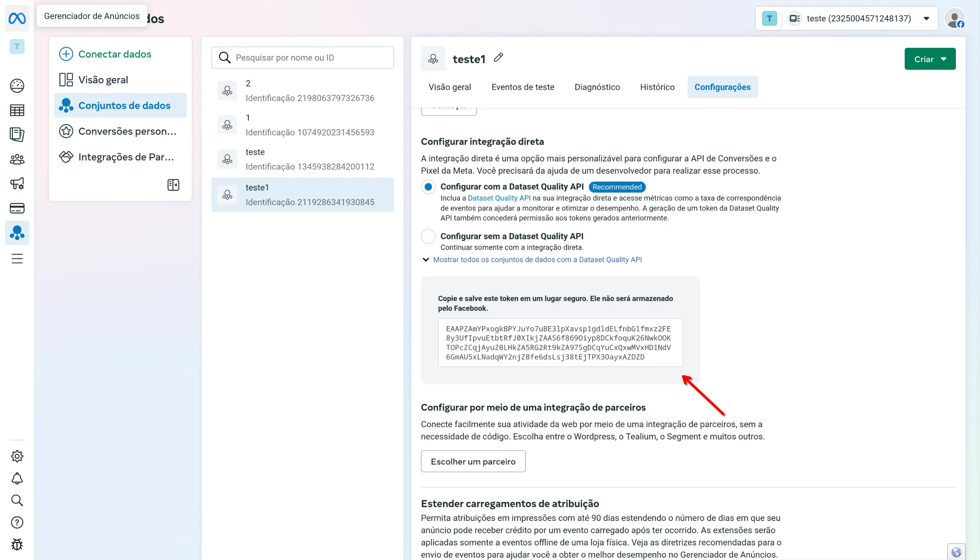Image resolution: width=980 pixels, height=560 pixels.
Task: Select dataset teste in the list
Action: 303,159
